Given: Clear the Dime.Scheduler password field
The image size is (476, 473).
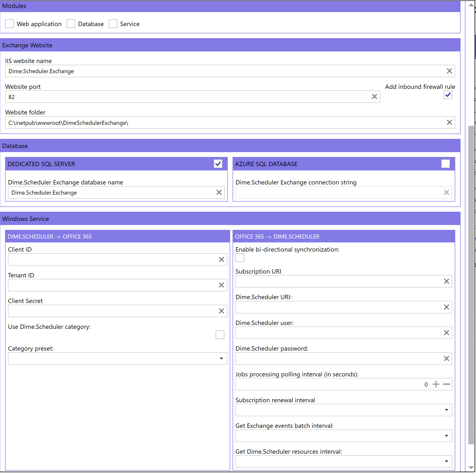Looking at the screenshot, I should click(x=446, y=359).
